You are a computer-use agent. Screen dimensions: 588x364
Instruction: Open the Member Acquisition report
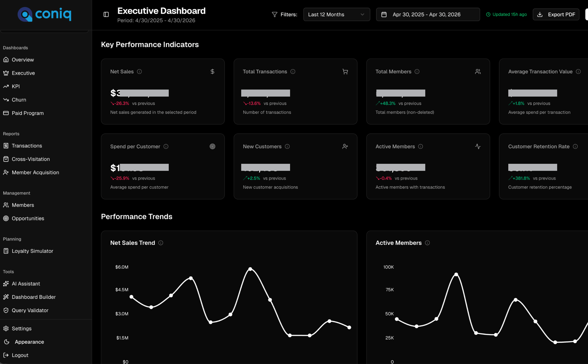(x=35, y=172)
